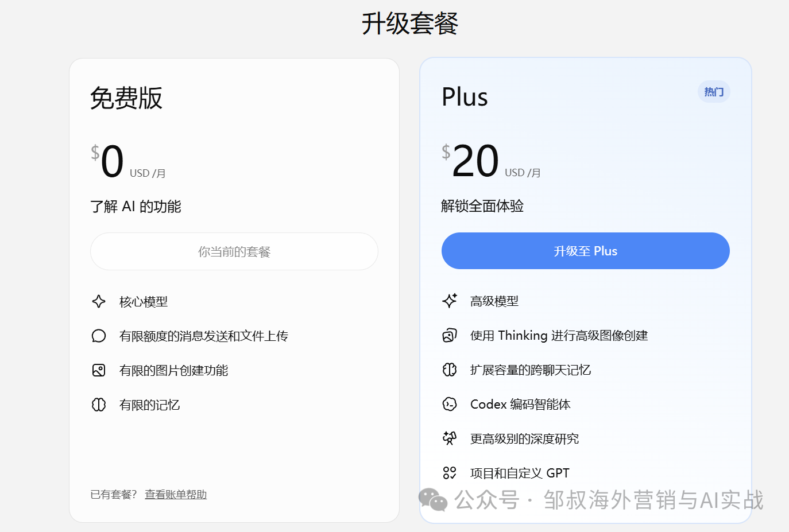
Task: Click the $0 price on free plan
Action: [107, 161]
